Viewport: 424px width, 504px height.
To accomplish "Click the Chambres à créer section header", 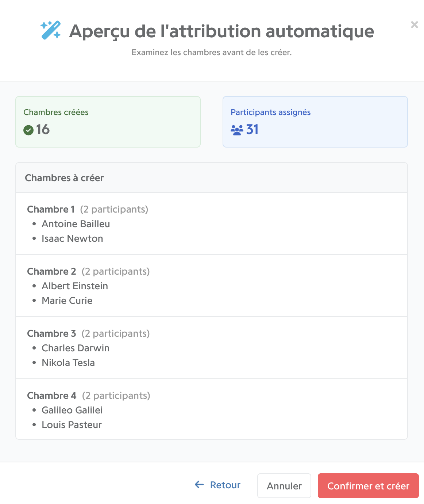I will [212, 178].
